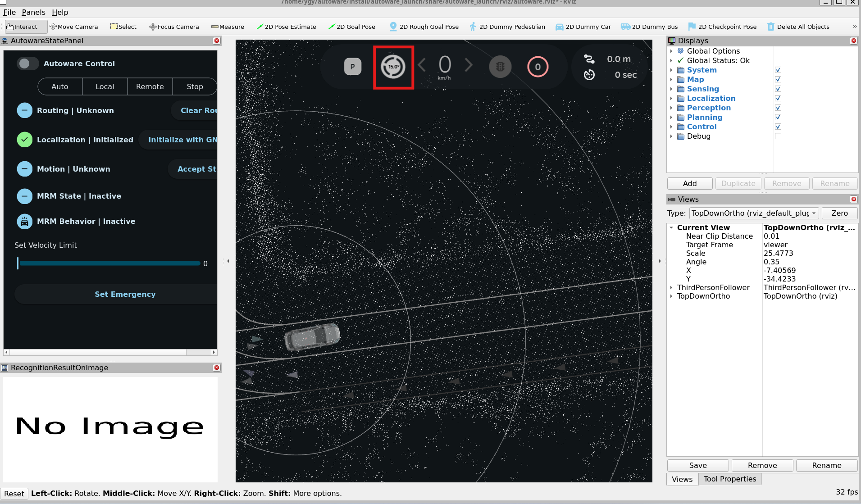Click the route distance icon
This screenshot has width=861, height=504.
coord(589,59)
